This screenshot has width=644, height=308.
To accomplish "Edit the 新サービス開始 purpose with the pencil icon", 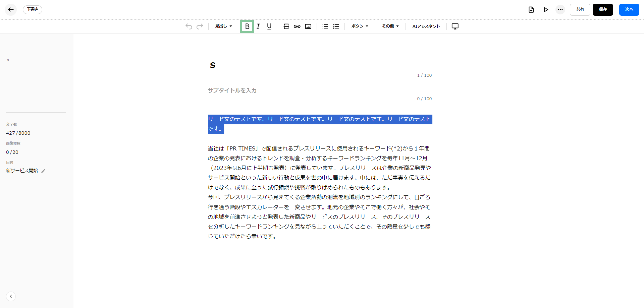I will pos(43,171).
